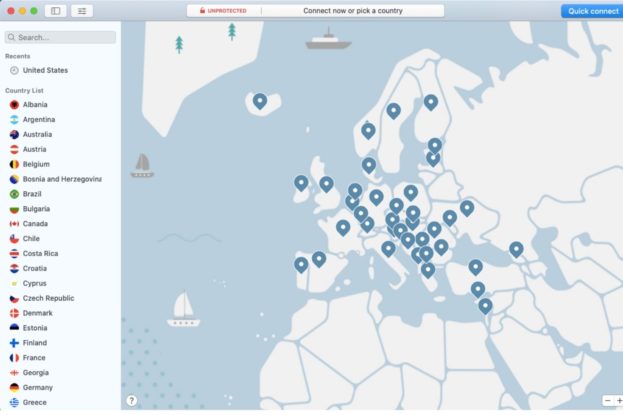623x415 pixels.
Task: Select the Poland map pin
Action: pos(411,193)
